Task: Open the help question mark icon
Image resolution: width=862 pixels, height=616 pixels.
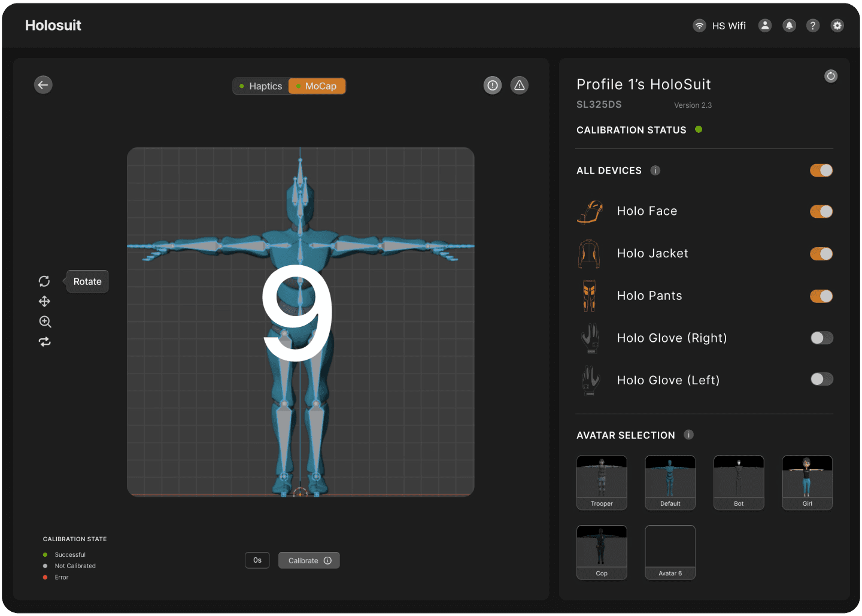Action: 813,26
